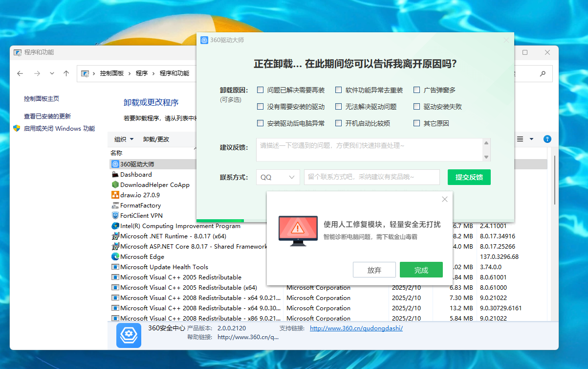Image resolution: width=588 pixels, height=369 pixels.
Task: Click 卸载/更改 in the toolbar
Action: pyautogui.click(x=156, y=139)
